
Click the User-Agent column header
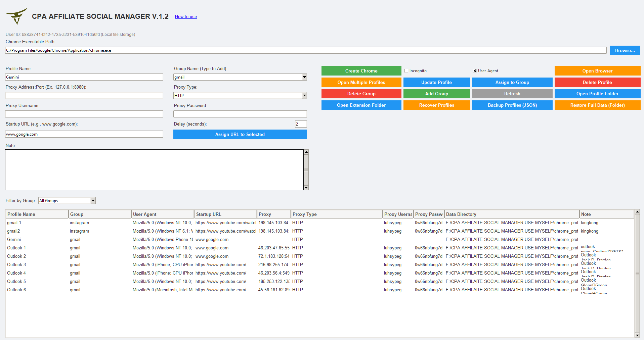click(163, 214)
